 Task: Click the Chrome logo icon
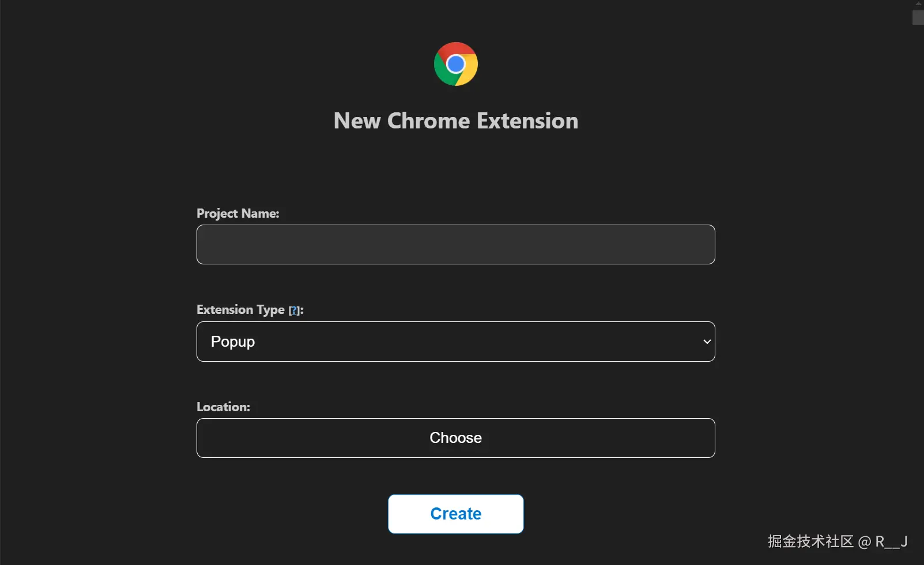pyautogui.click(x=455, y=64)
